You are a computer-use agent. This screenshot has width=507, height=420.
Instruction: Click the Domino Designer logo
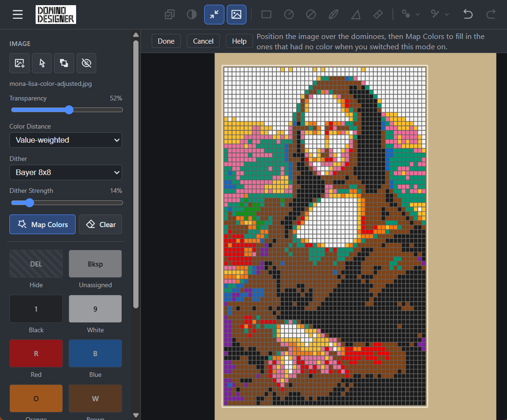point(55,15)
